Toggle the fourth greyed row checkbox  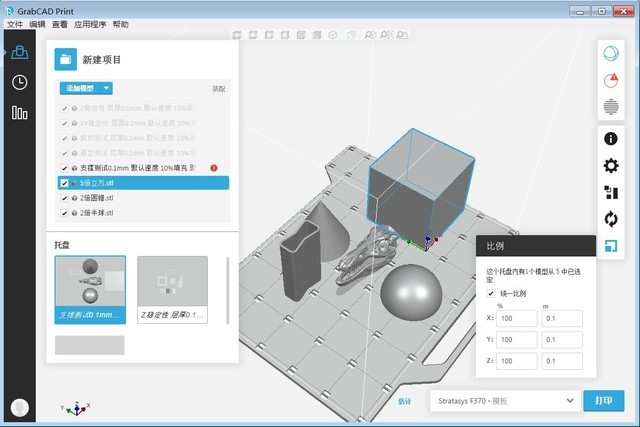pos(64,153)
